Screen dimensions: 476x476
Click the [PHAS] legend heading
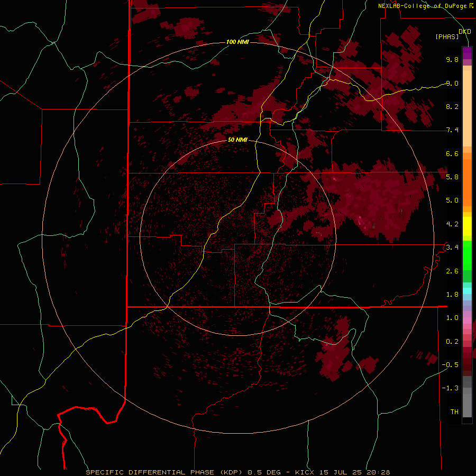(447, 36)
